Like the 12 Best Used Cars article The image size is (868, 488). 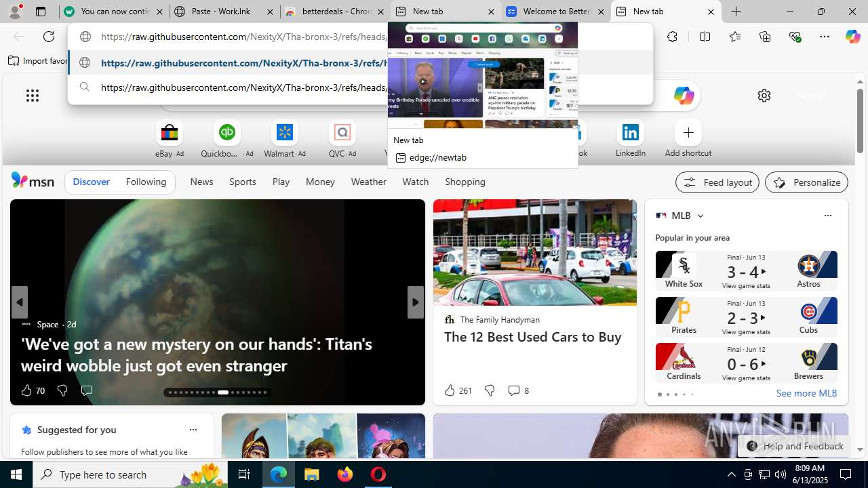[450, 390]
